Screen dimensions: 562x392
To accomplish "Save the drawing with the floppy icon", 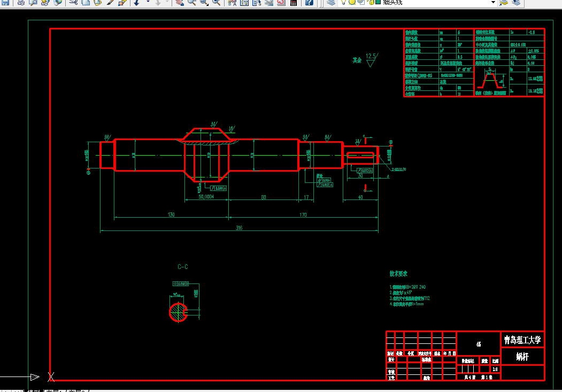I will tap(5, 2).
